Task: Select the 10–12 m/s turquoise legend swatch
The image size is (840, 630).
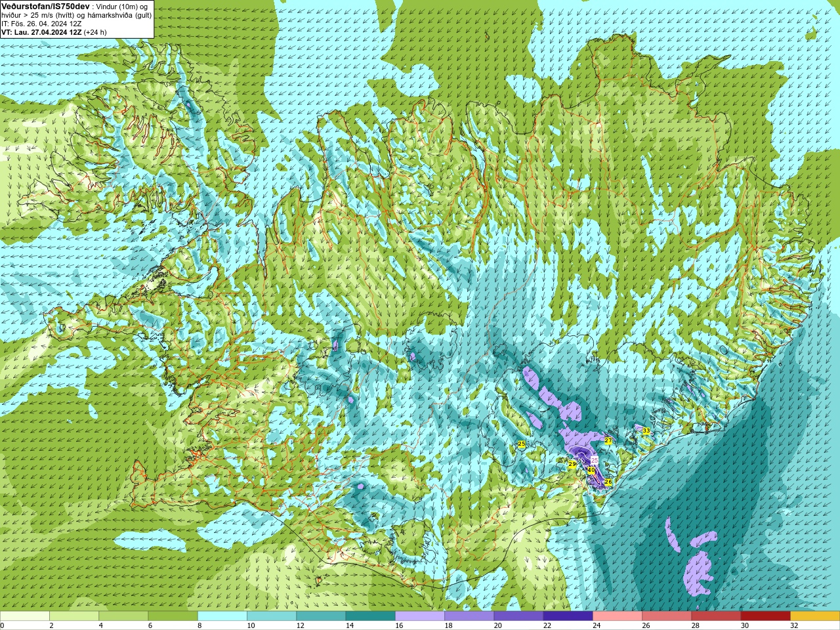Action: click(272, 616)
